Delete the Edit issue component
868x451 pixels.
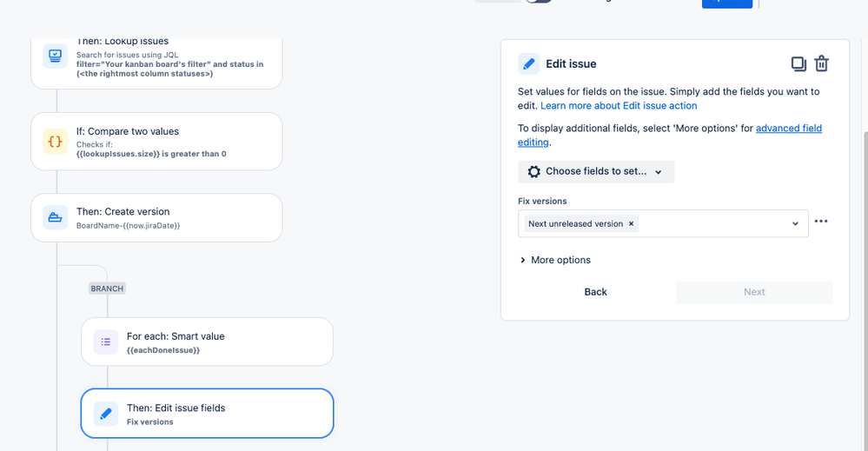(821, 63)
